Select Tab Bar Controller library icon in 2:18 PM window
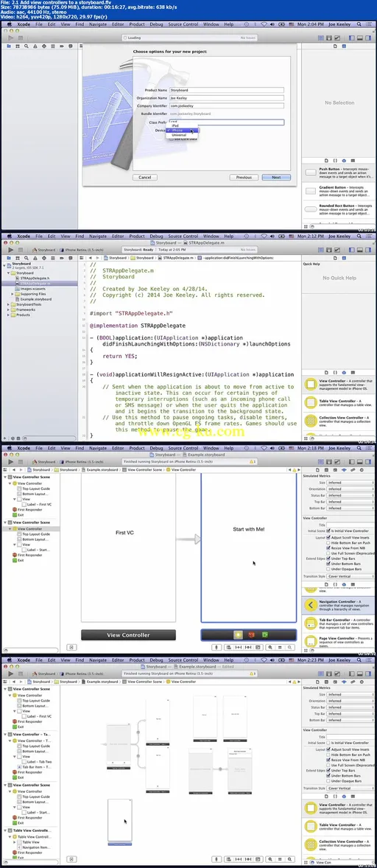Image resolution: width=377 pixels, height=868 pixels. [x=311, y=625]
